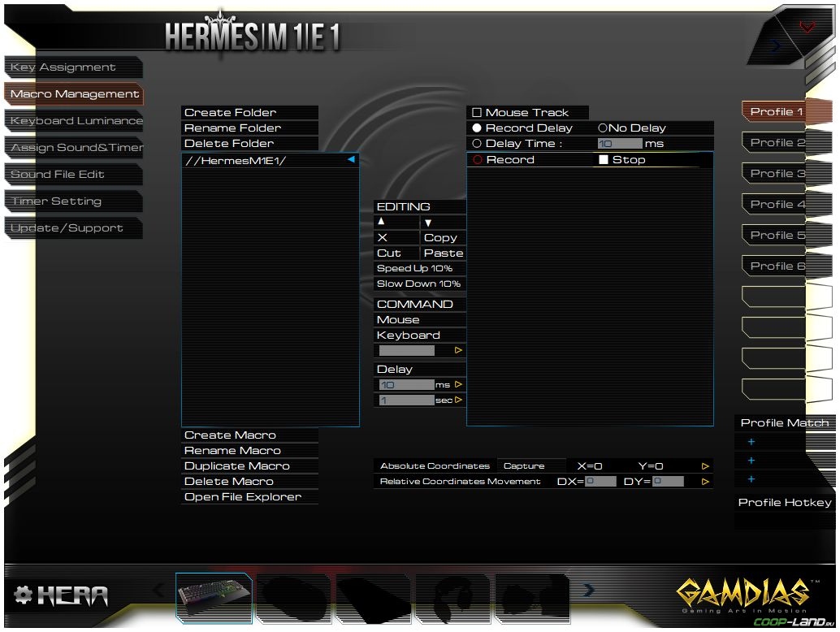Open the Sound File Edit tab

coord(73,175)
